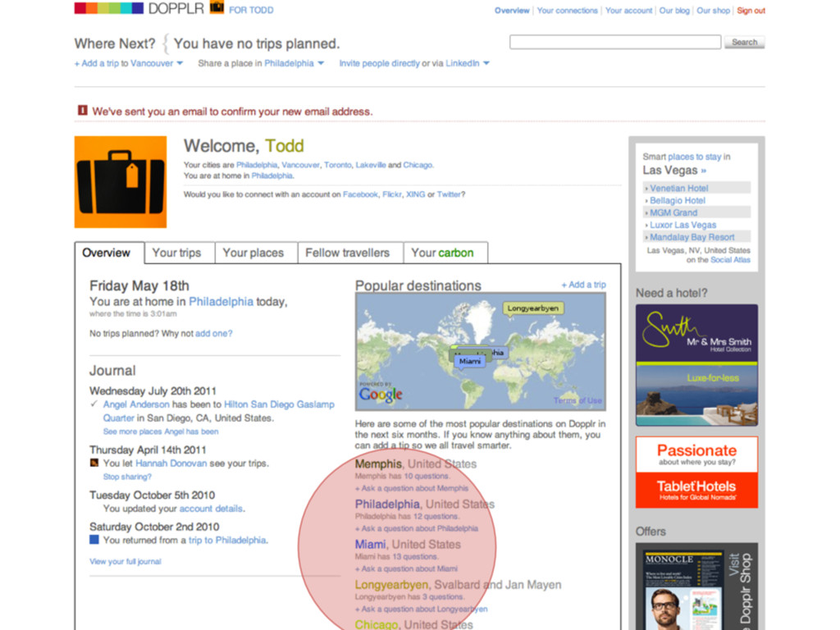Open Your connections in top navigation

point(568,11)
